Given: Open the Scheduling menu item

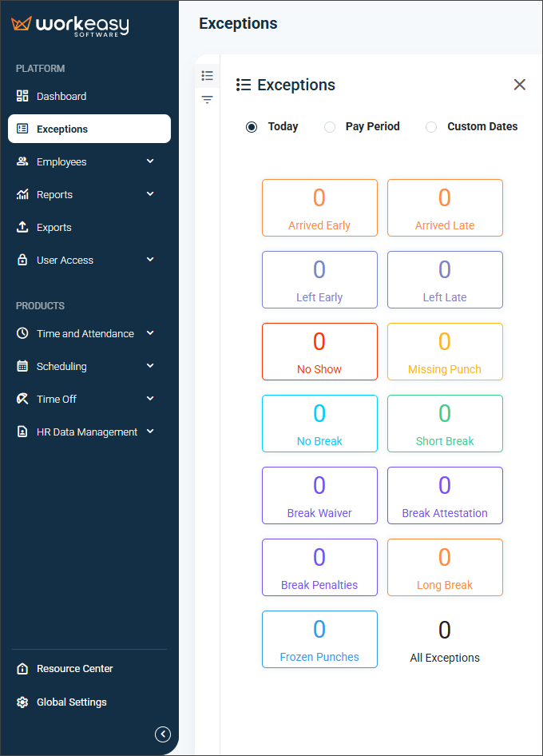Looking at the screenshot, I should click(61, 366).
